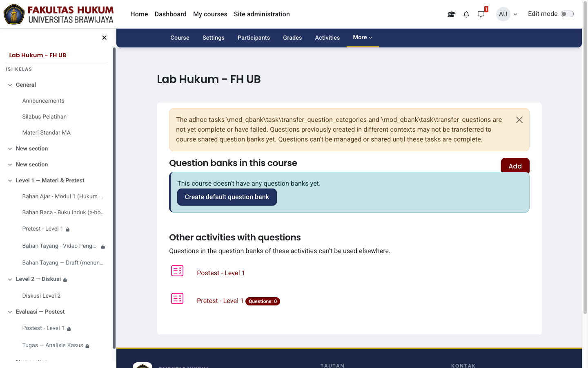Open the AU user menu dropdown
The image size is (588, 368).
pyautogui.click(x=507, y=14)
